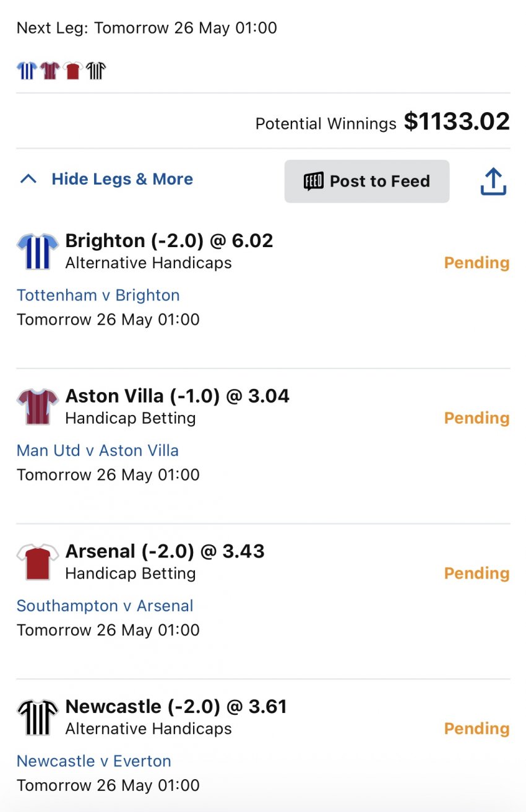Image resolution: width=526 pixels, height=812 pixels.
Task: Click small red jersey under Next Leg
Action: (x=72, y=71)
